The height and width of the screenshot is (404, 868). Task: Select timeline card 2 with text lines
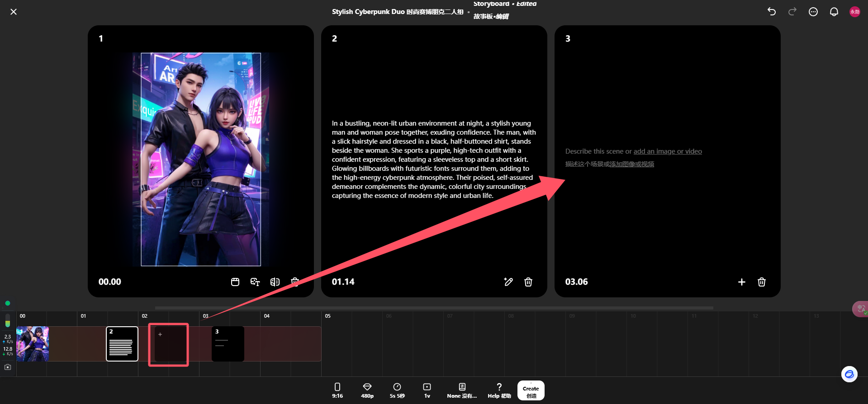click(x=122, y=344)
